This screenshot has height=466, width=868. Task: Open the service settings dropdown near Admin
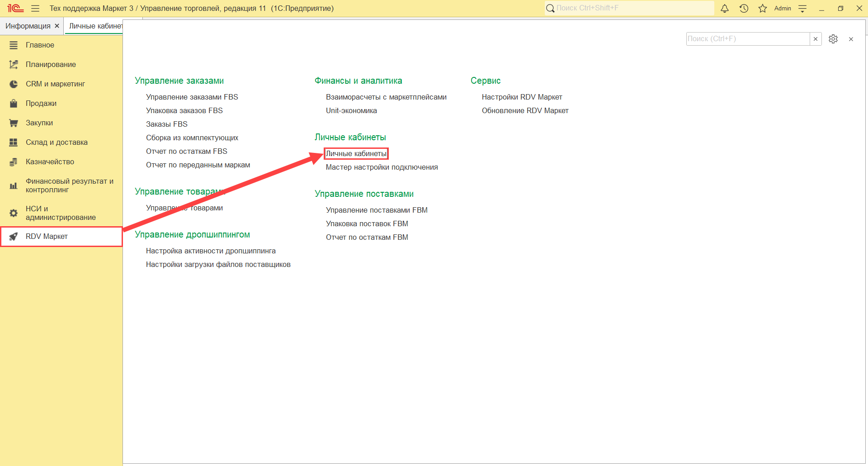pos(802,8)
